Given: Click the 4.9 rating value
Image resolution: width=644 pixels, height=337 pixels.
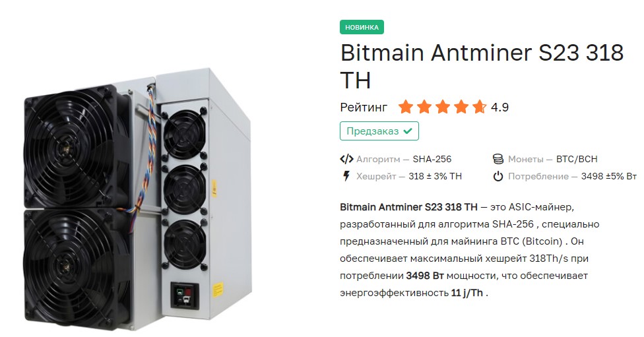Looking at the screenshot, I should (x=499, y=107).
